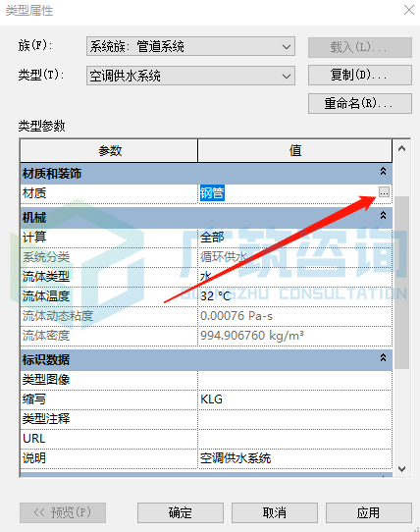Open material browser via ellipsis button
The image size is (420, 532).
tap(384, 192)
